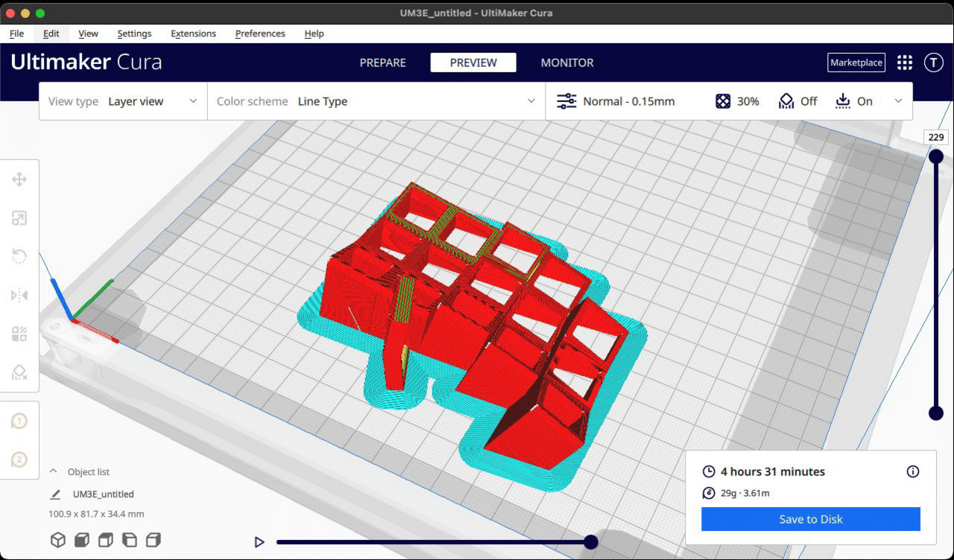954x560 pixels.
Task: Expand the print settings panel chevron
Action: pyautogui.click(x=898, y=101)
